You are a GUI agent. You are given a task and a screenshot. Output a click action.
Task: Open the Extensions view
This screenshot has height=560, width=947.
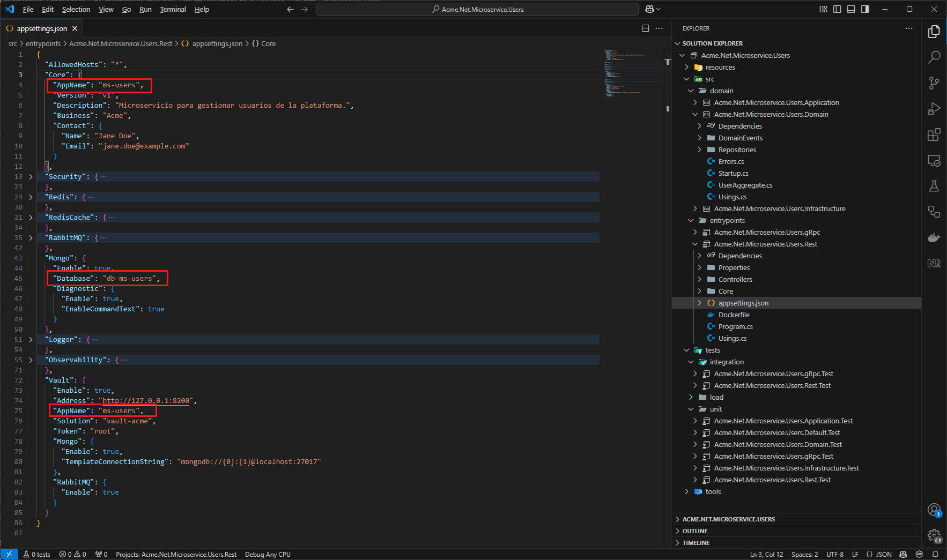934,135
